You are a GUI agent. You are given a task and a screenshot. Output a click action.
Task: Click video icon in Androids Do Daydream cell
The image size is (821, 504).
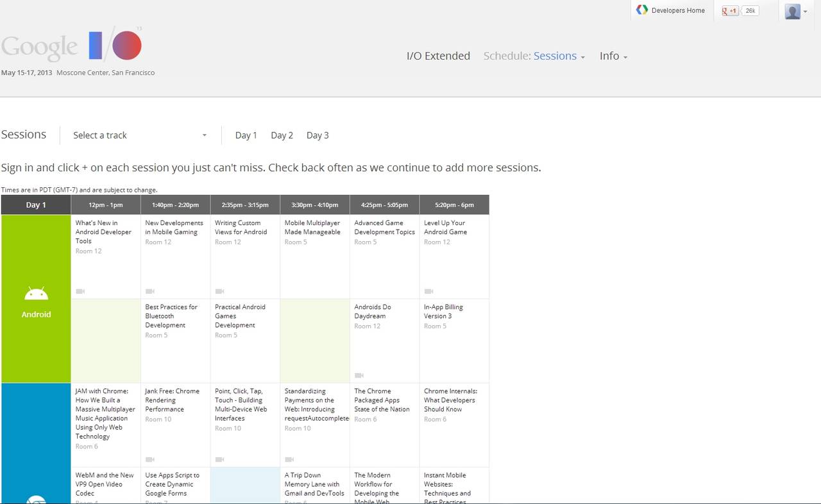pyautogui.click(x=359, y=375)
